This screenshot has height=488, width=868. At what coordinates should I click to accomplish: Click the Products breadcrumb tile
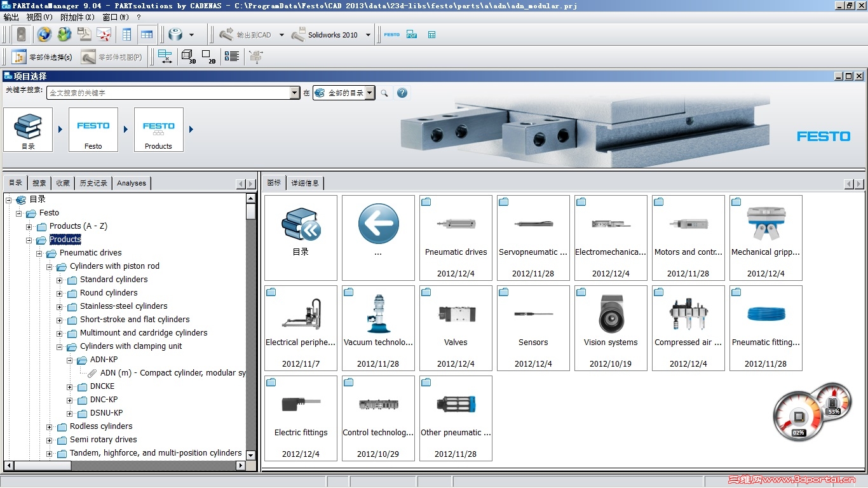159,130
